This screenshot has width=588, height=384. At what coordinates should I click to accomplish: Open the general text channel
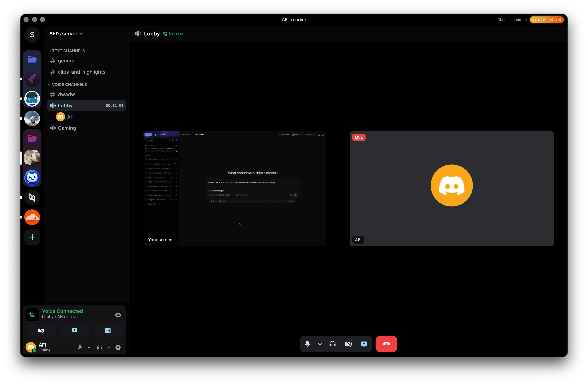86,61
